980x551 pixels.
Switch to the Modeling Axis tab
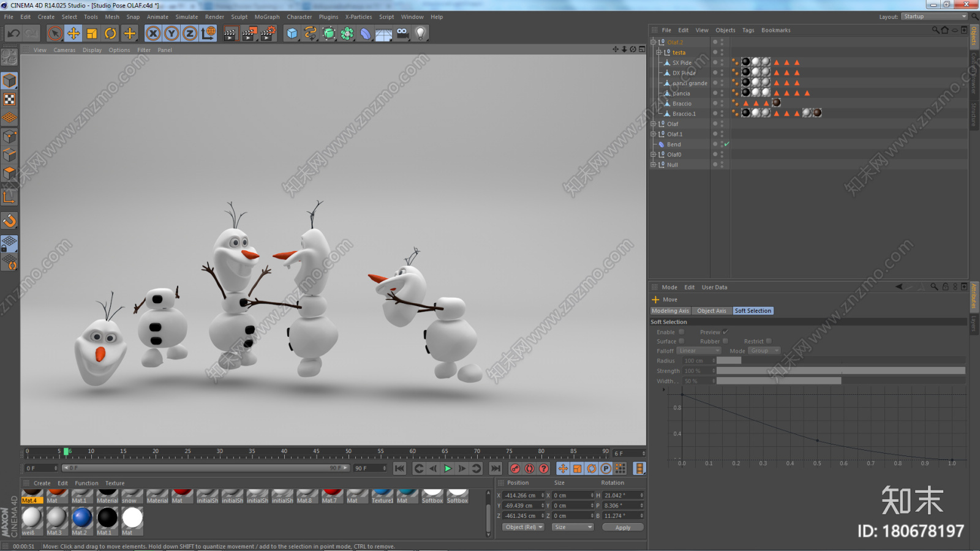coord(670,311)
